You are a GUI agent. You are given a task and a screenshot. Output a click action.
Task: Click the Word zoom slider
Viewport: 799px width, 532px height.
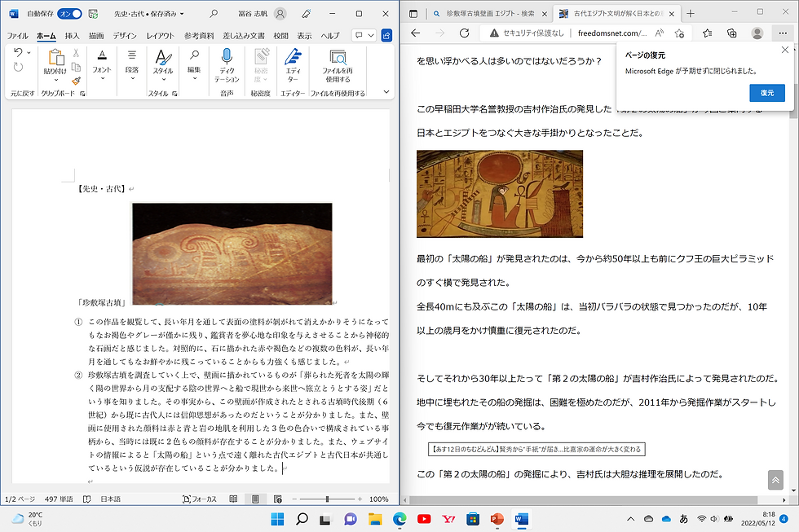[x=327, y=499]
